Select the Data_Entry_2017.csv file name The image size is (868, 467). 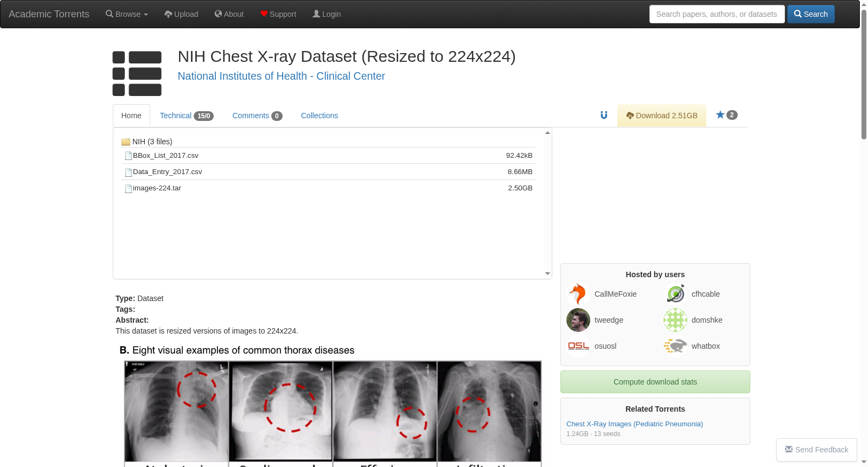tap(167, 172)
